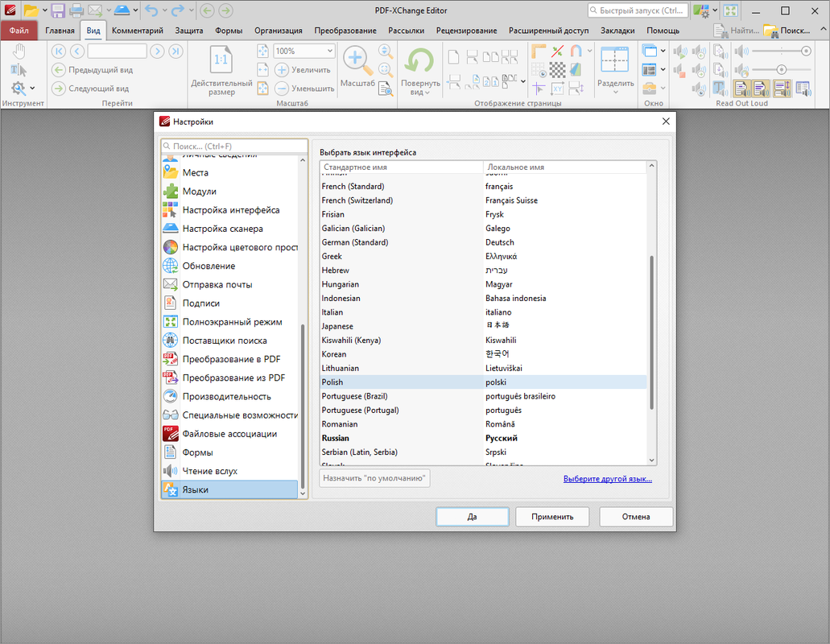Select the Italian language row
Viewport: 830px width, 644px height.
483,312
